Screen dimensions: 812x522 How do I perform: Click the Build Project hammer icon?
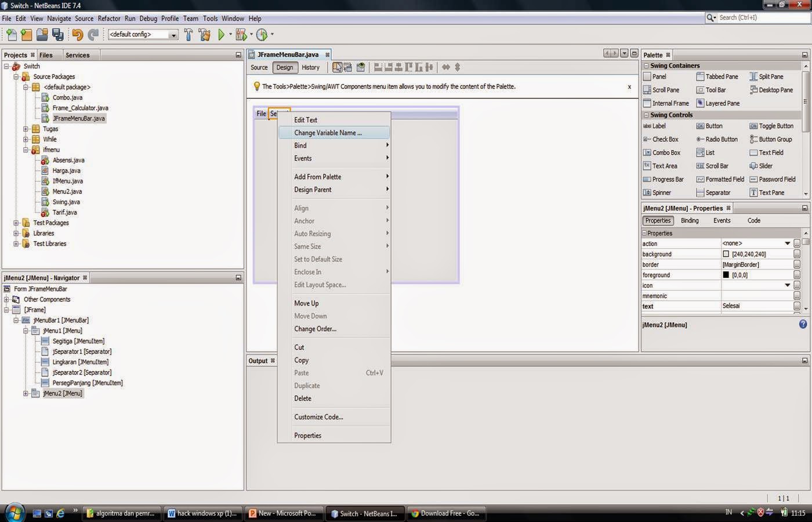point(188,35)
